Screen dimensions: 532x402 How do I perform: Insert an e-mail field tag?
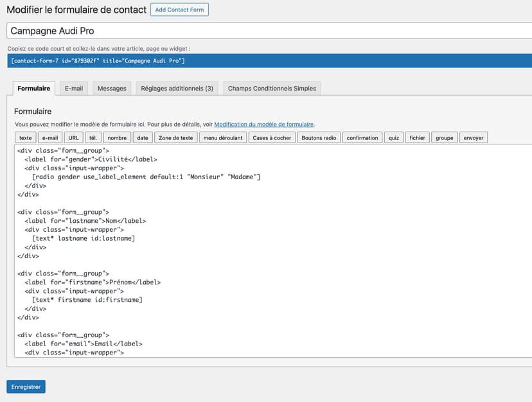point(50,137)
